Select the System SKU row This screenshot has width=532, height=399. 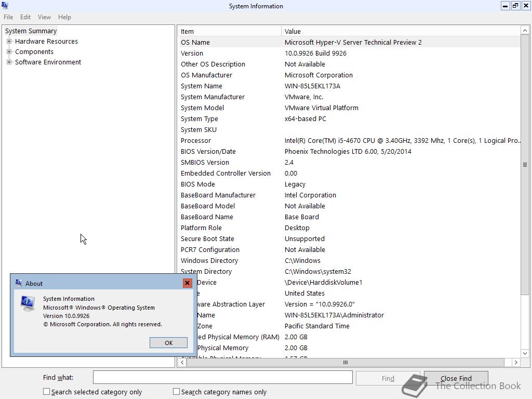pos(349,129)
